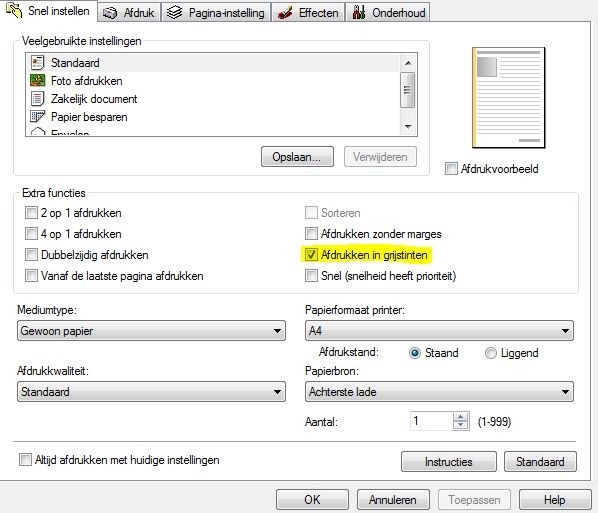Select Foto afdrukken preset
The width and height of the screenshot is (598, 513).
(x=213, y=80)
